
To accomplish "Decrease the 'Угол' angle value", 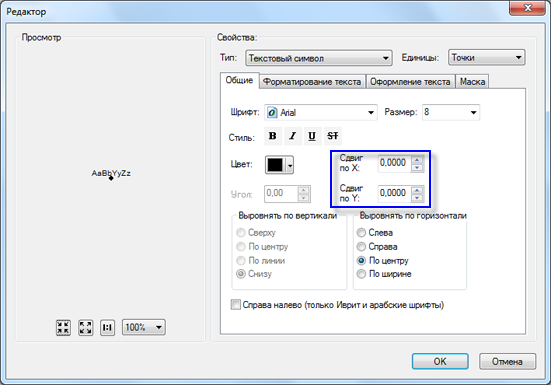I will click(304, 198).
